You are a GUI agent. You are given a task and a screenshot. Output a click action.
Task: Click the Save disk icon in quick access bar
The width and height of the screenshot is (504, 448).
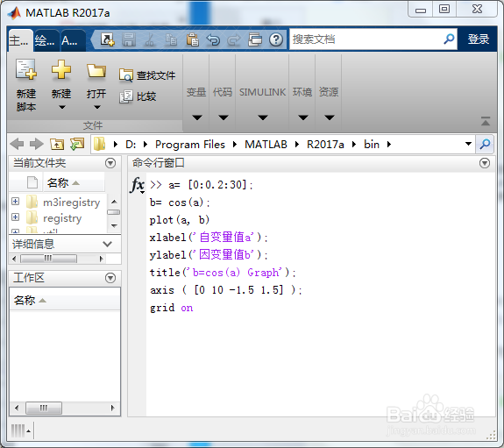129,39
